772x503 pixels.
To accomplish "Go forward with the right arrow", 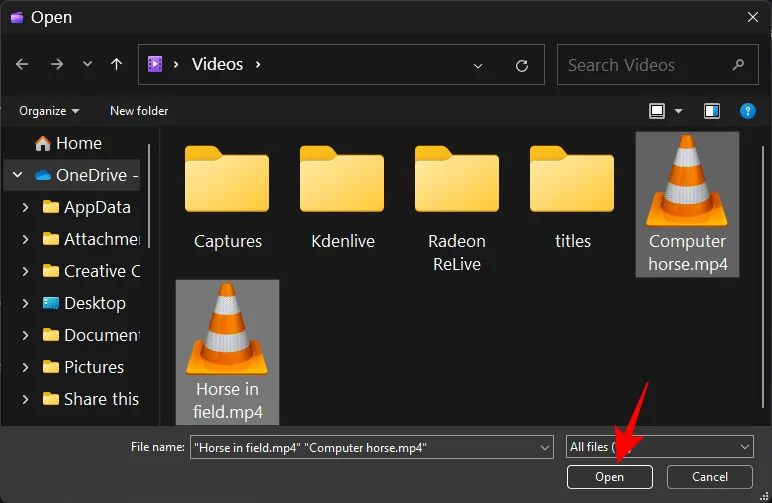I will coord(57,64).
